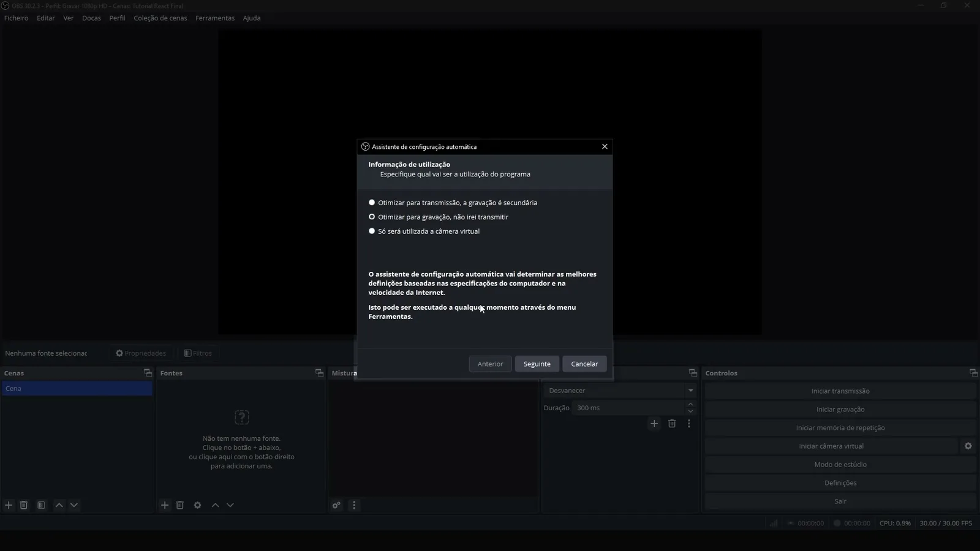Open the Ajuda menu
This screenshot has height=551, width=980.
(252, 18)
